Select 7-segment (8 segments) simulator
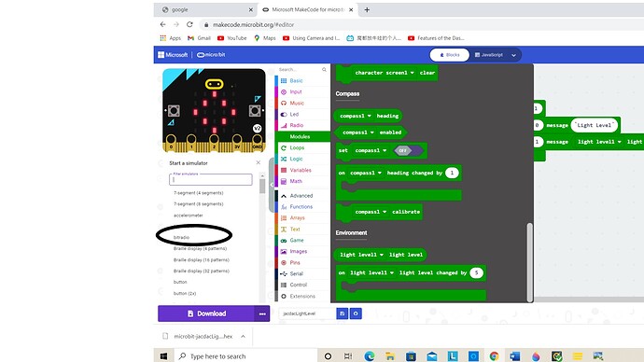 tap(199, 204)
